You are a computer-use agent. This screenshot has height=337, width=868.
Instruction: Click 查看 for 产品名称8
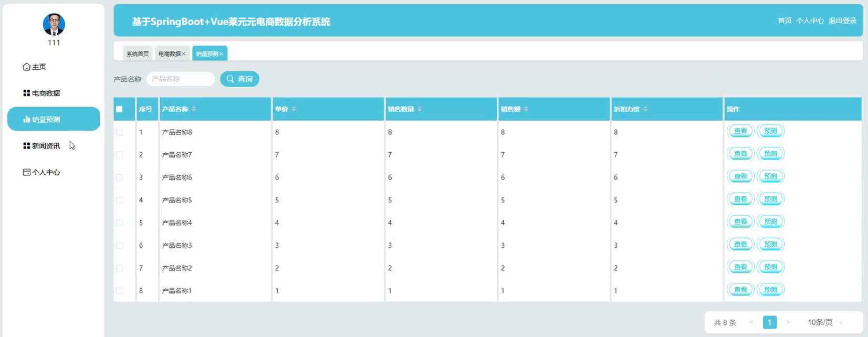pyautogui.click(x=740, y=131)
